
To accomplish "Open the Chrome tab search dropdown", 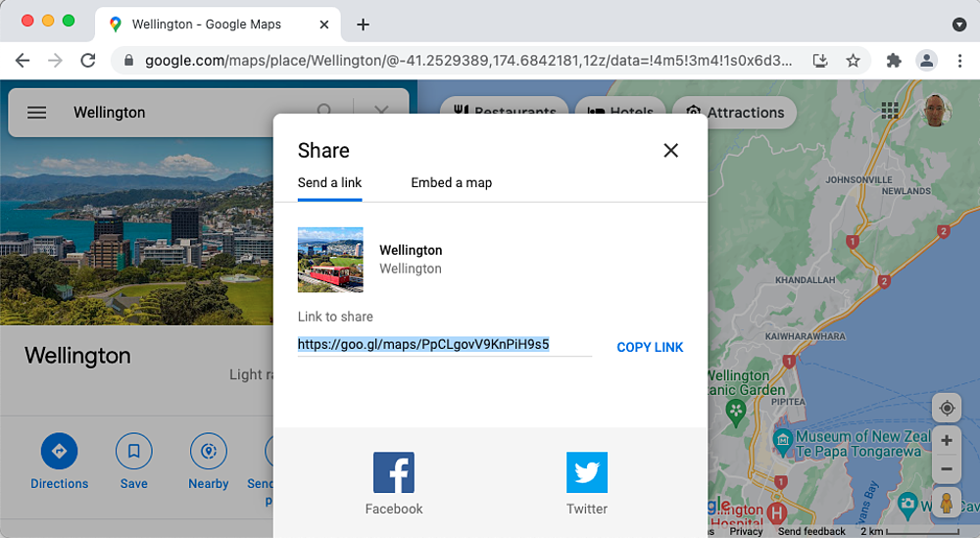I will point(959,24).
